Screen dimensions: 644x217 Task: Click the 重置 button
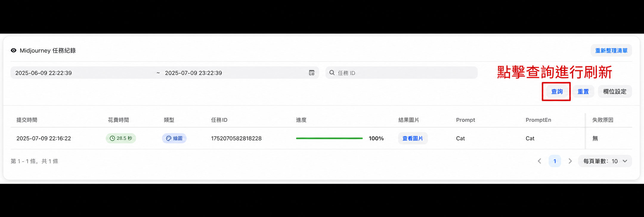[x=583, y=92]
